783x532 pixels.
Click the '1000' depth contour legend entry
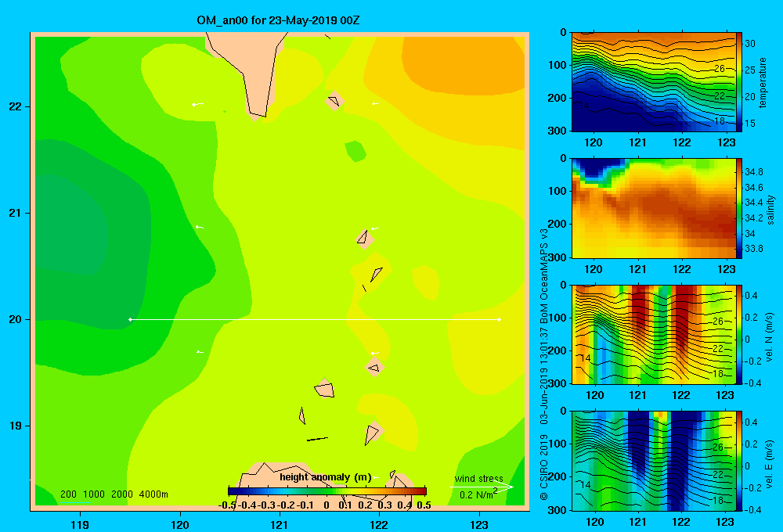coord(94,494)
